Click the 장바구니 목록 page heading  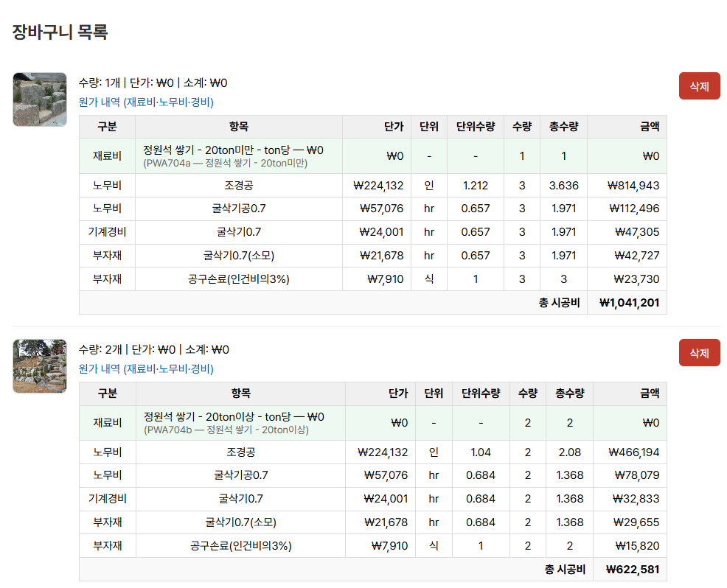[x=60, y=32]
